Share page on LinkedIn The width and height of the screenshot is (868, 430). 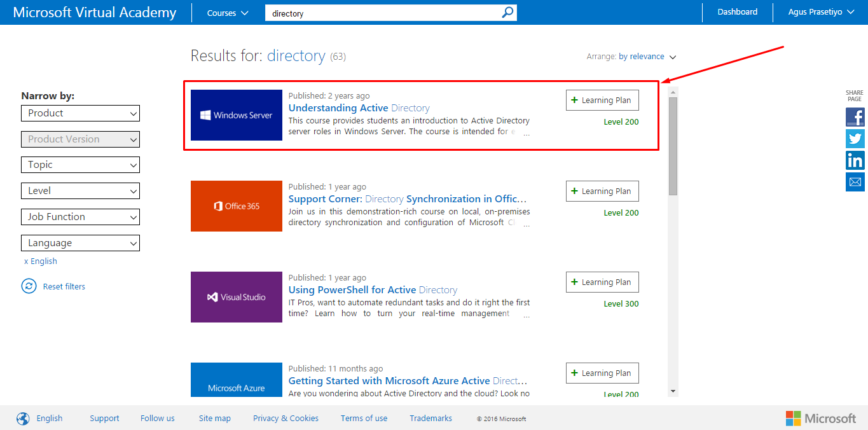click(x=855, y=160)
